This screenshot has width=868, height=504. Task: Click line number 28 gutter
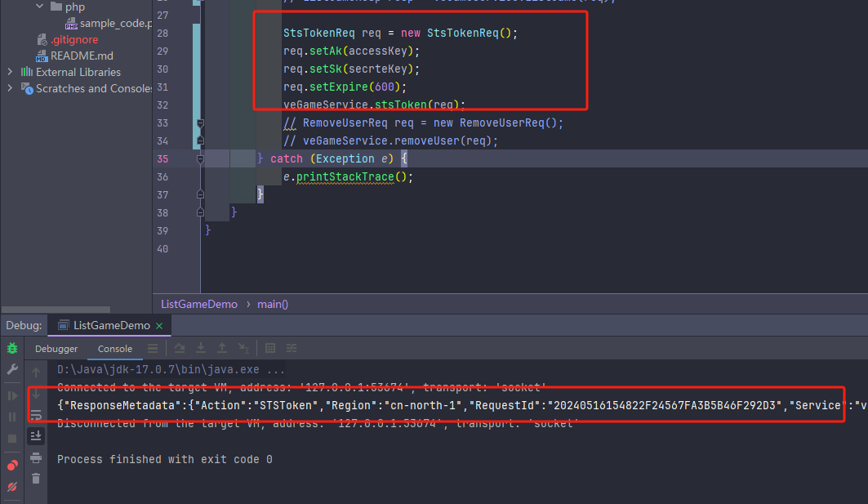[x=162, y=33]
